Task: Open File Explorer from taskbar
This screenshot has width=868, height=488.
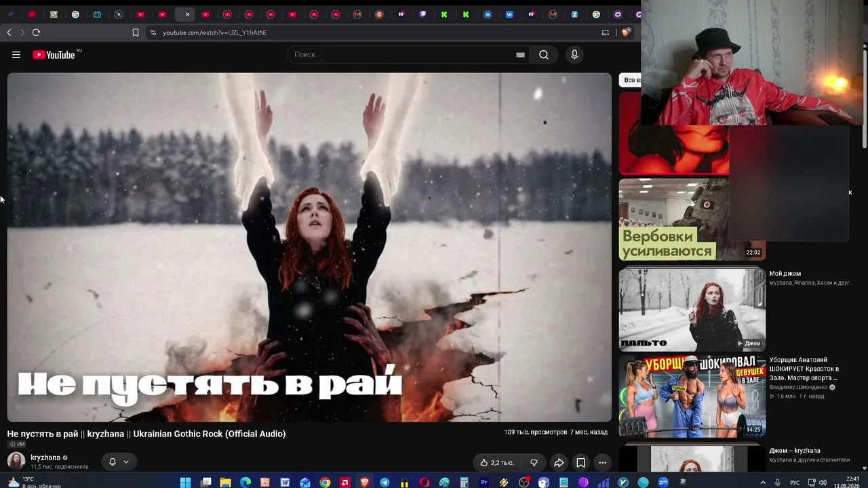Action: point(226,483)
